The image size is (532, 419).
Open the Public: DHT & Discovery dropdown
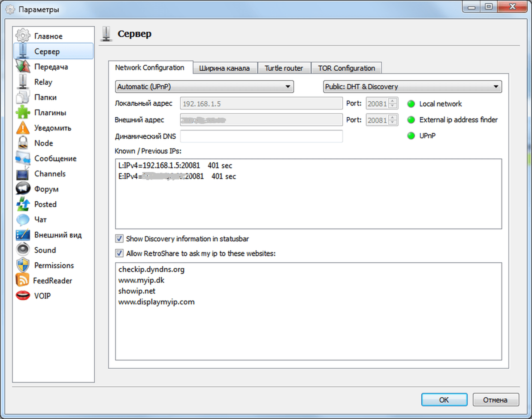(412, 87)
